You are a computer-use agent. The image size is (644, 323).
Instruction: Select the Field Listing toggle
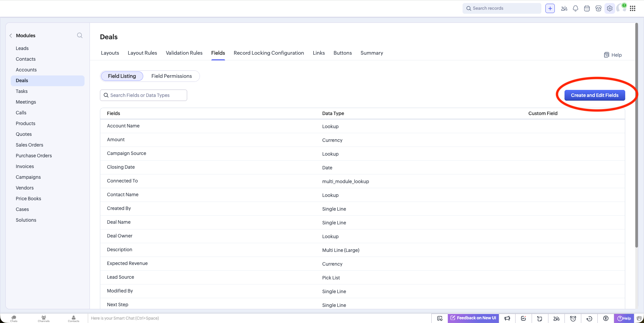coord(122,76)
